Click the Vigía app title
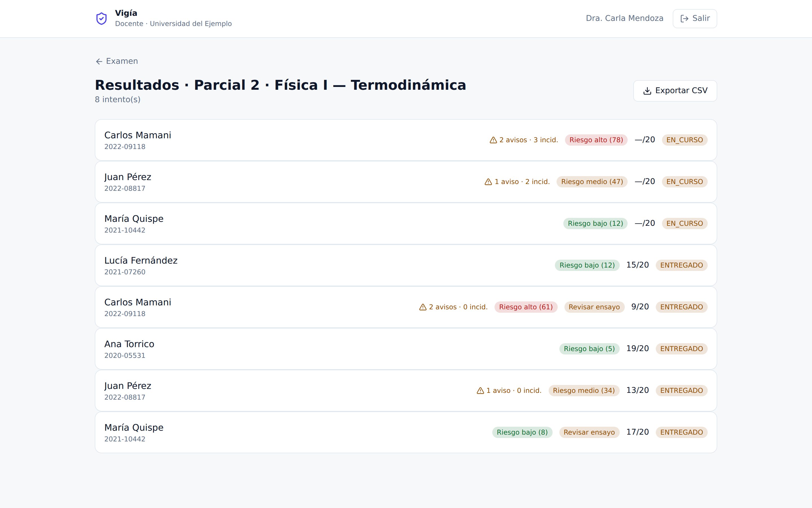Viewport: 812px width, 508px height. [126, 13]
